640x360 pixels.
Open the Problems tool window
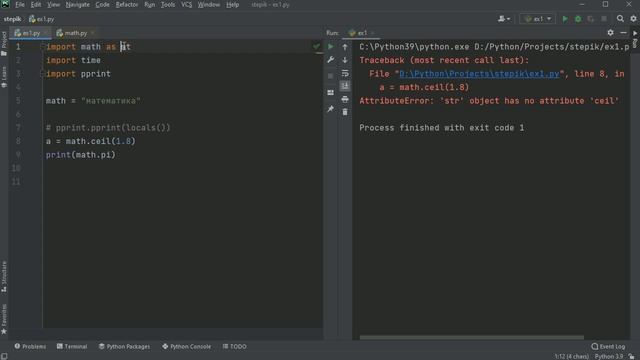tap(30, 347)
